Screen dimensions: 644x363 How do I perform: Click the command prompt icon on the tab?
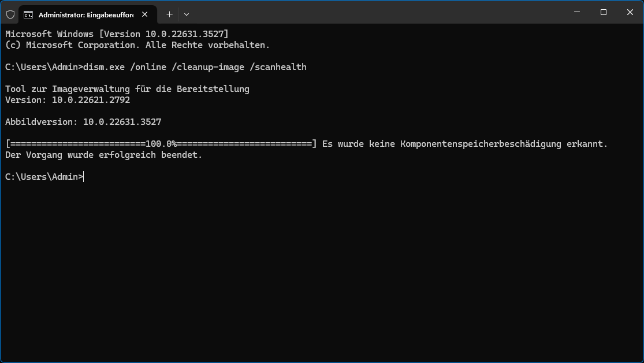tap(28, 14)
